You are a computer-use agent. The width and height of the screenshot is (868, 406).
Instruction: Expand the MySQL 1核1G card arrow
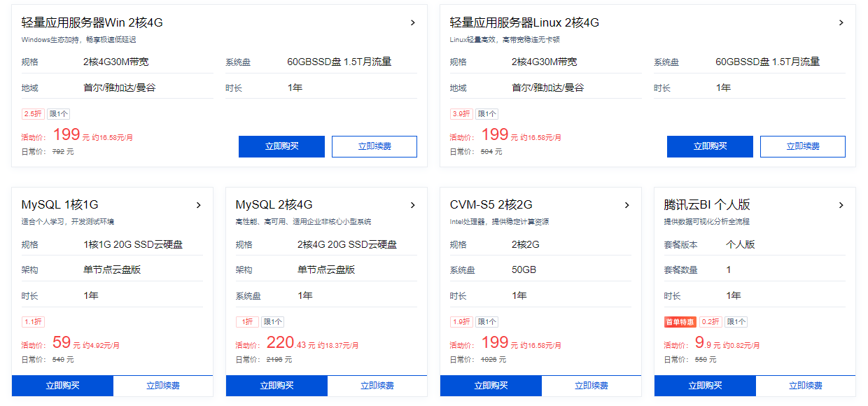(x=199, y=205)
